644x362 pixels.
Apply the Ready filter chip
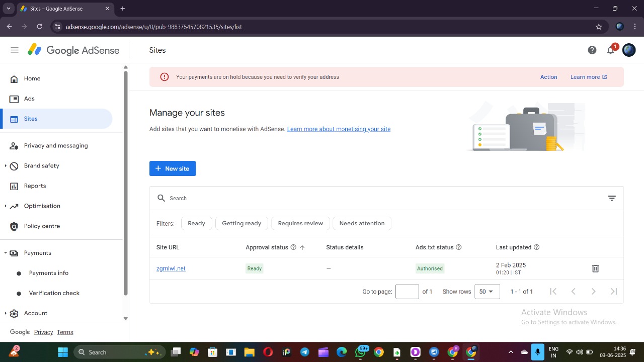196,223
